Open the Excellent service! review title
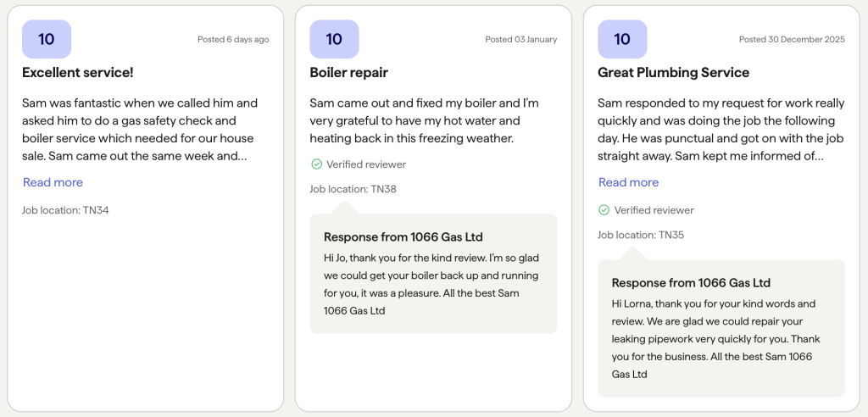868x417 pixels. pyautogui.click(x=77, y=73)
